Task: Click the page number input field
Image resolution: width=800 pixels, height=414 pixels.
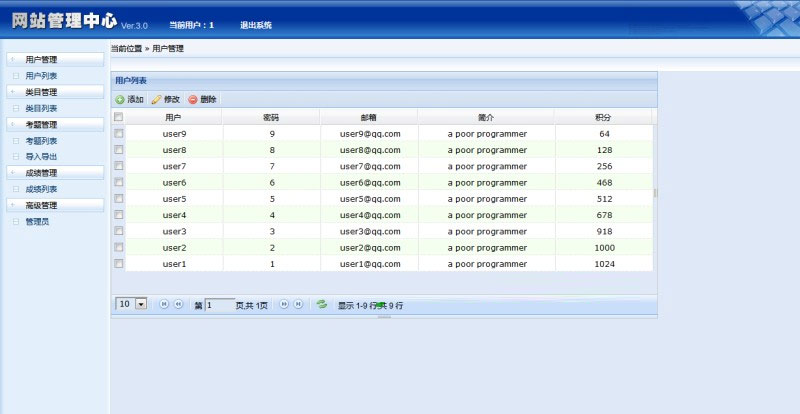Action: click(x=219, y=304)
